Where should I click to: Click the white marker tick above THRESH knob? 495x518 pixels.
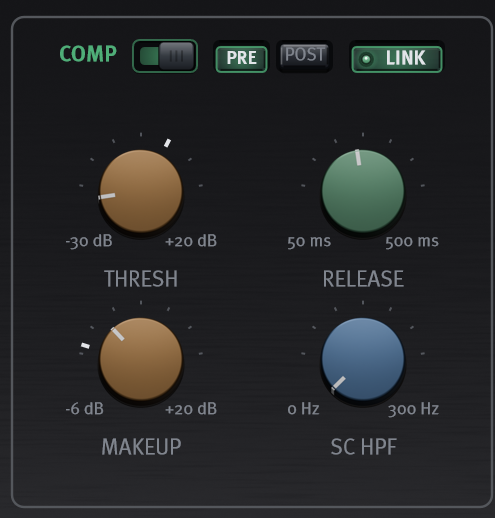pos(167,143)
